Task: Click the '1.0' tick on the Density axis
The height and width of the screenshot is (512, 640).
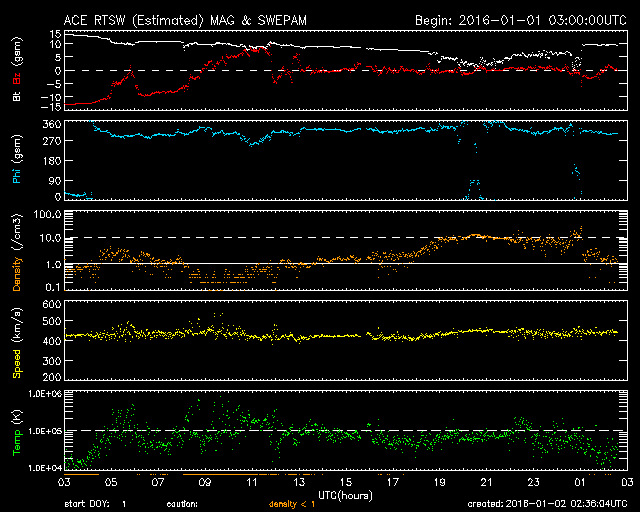Action: point(53,264)
